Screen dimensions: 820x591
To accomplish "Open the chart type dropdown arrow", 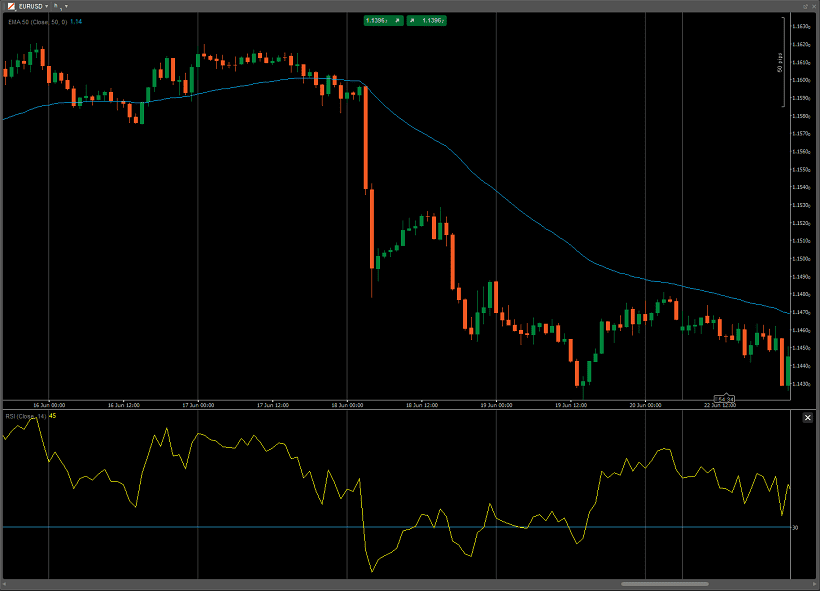I will click(66, 6).
